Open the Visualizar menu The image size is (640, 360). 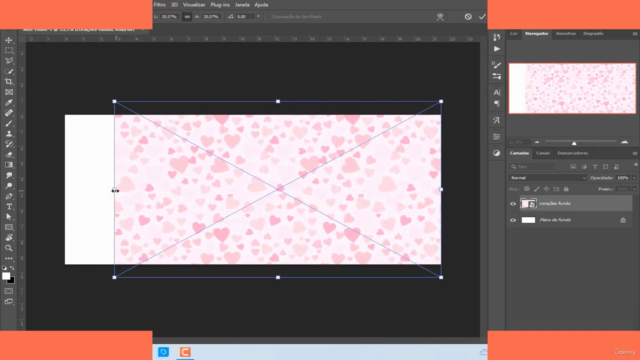click(194, 5)
